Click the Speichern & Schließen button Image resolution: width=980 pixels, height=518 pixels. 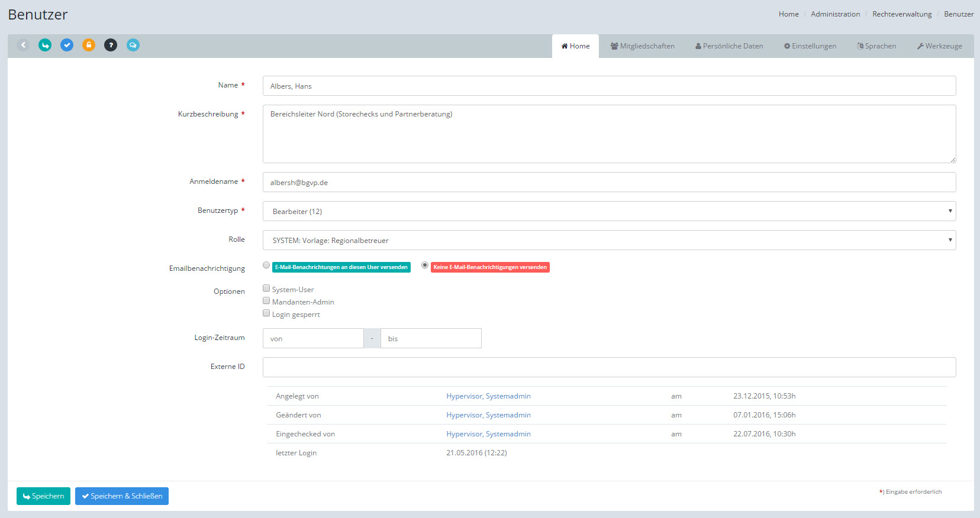[x=122, y=496]
